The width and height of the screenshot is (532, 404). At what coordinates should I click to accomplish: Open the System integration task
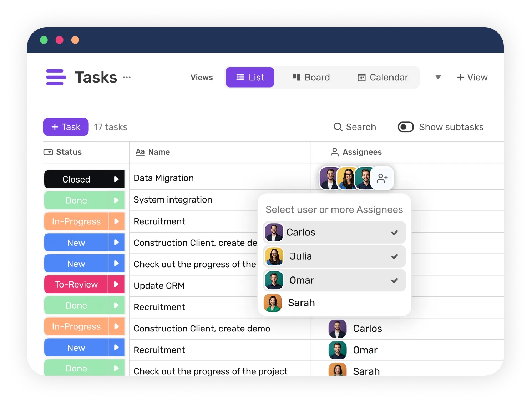click(x=173, y=200)
